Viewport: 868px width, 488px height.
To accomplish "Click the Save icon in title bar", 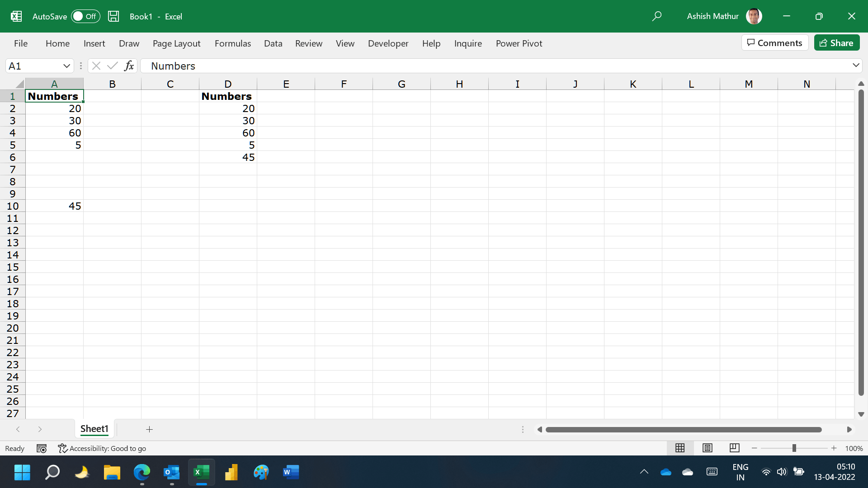I will tap(113, 16).
